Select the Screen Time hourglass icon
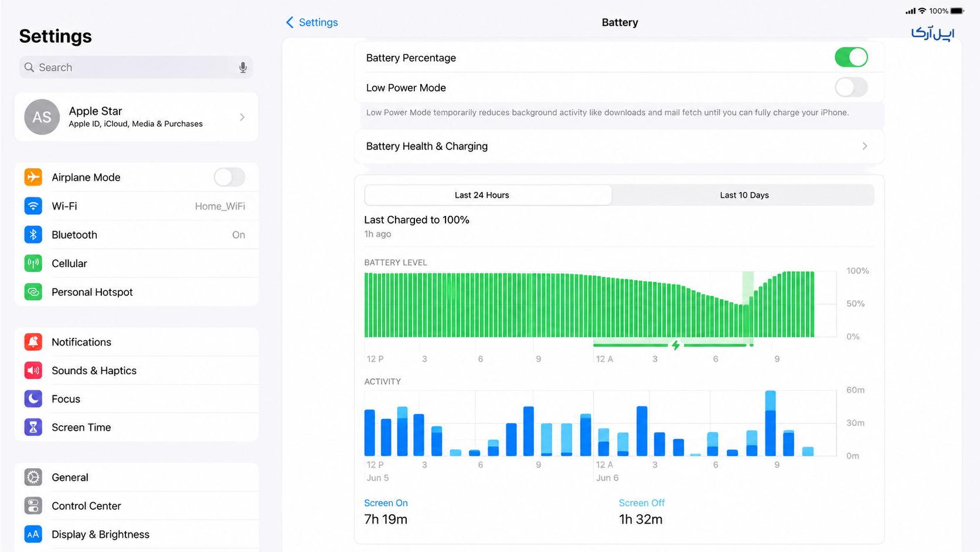The image size is (980, 552). (x=33, y=427)
